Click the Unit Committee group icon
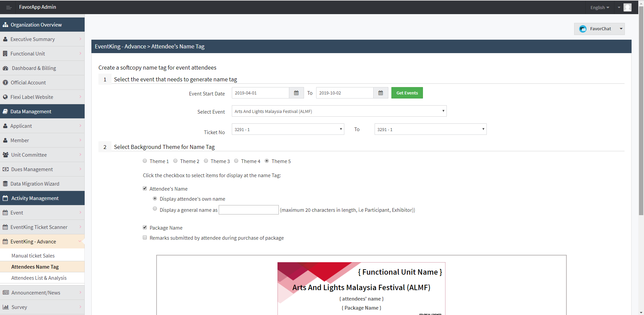 click(x=6, y=155)
